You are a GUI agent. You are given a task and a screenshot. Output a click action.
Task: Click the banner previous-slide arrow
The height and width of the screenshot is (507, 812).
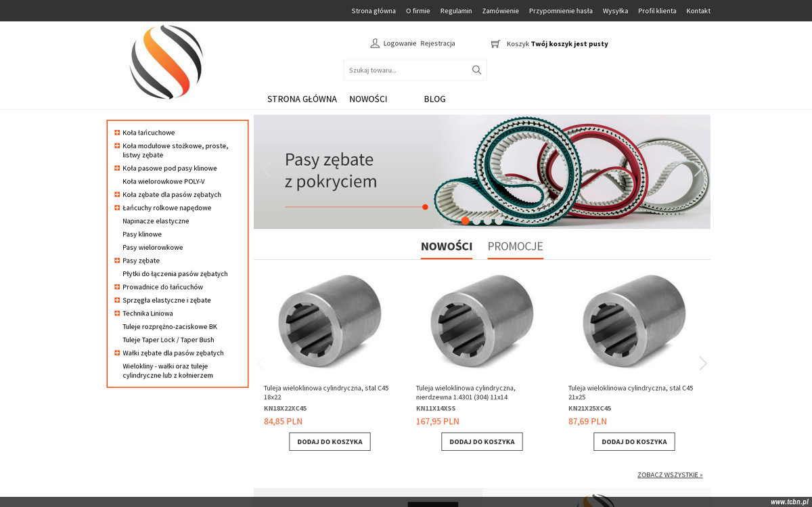[x=265, y=171]
